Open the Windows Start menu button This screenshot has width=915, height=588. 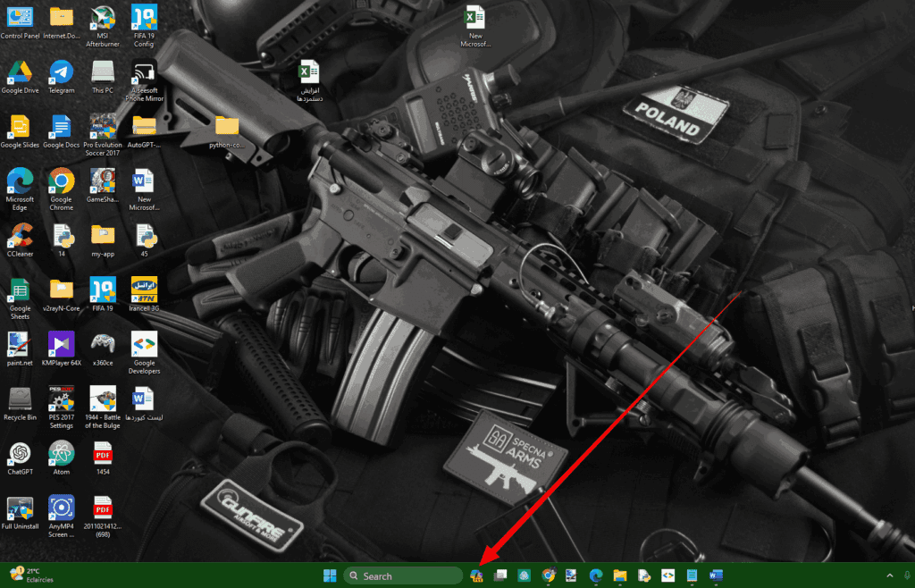tap(330, 575)
